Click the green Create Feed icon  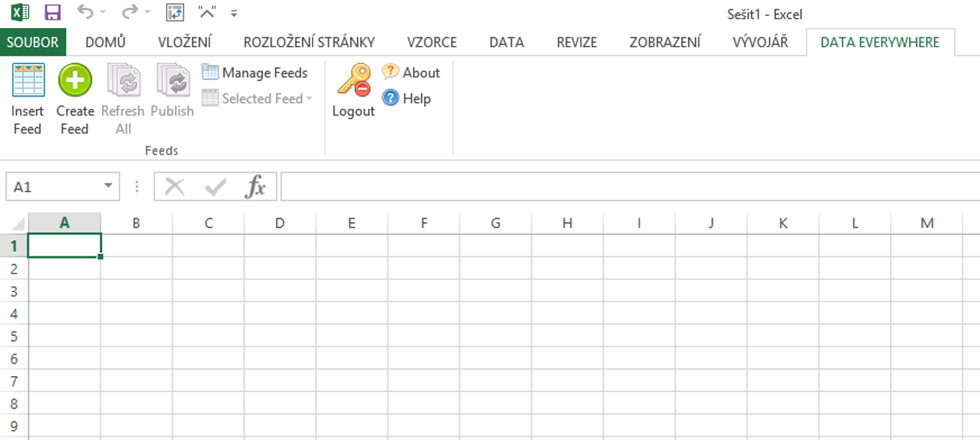[75, 80]
